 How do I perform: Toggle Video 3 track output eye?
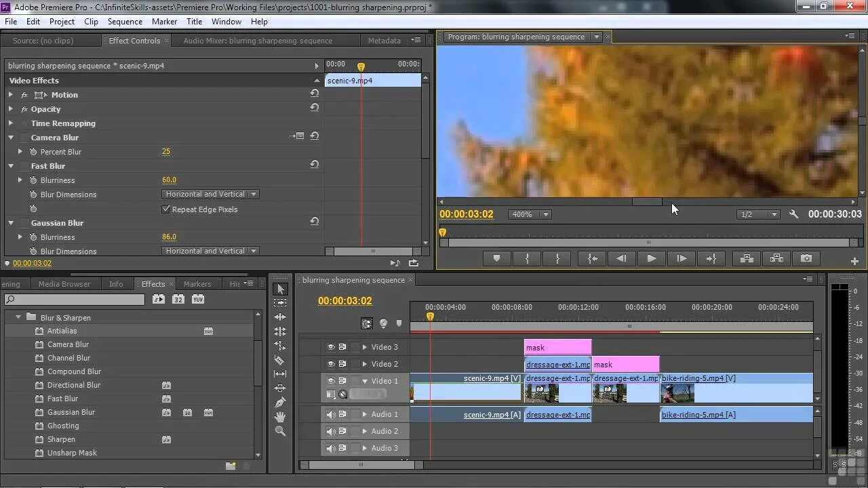(x=331, y=347)
